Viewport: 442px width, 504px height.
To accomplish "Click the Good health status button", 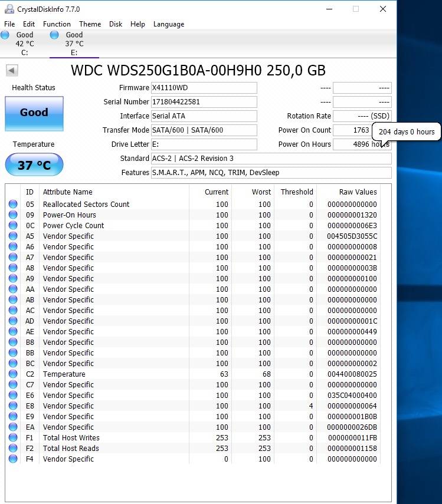I will [x=34, y=113].
